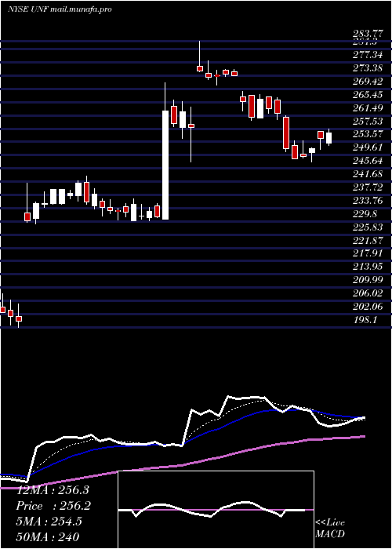Select the 213.95 price axis label

tap(368, 267)
